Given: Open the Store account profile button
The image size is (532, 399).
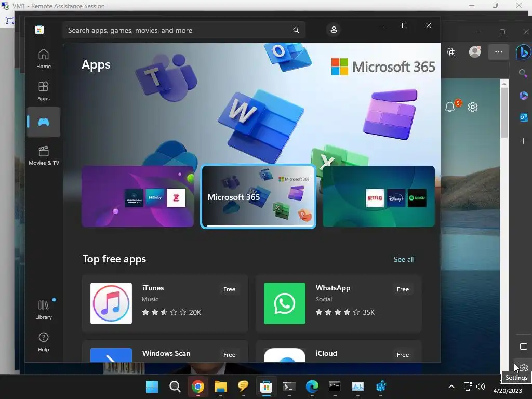Looking at the screenshot, I should point(334,30).
